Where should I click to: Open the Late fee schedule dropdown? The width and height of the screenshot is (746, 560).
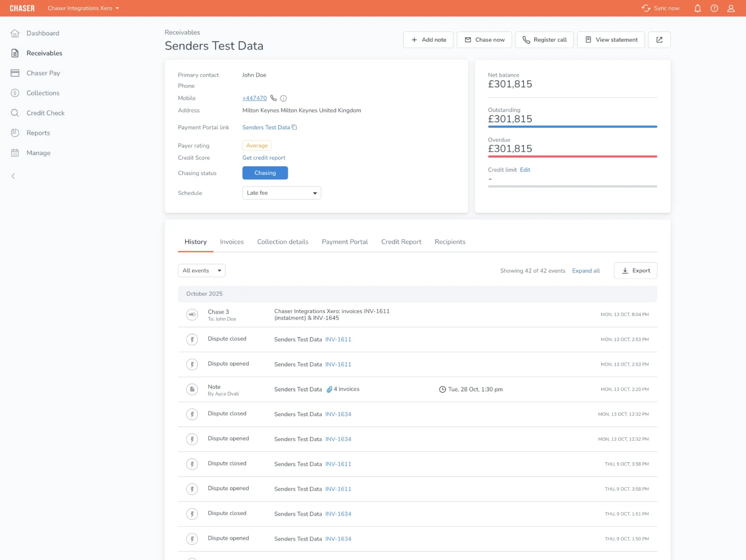click(x=282, y=193)
